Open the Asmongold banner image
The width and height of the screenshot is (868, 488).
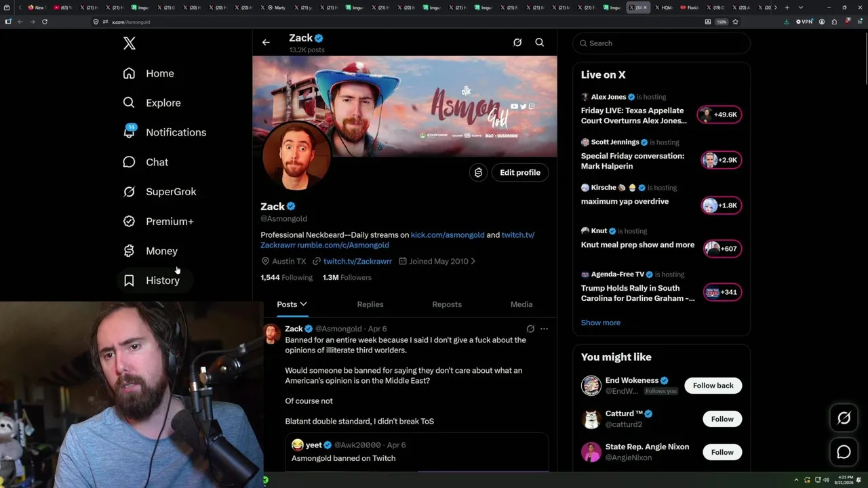pyautogui.click(x=405, y=106)
